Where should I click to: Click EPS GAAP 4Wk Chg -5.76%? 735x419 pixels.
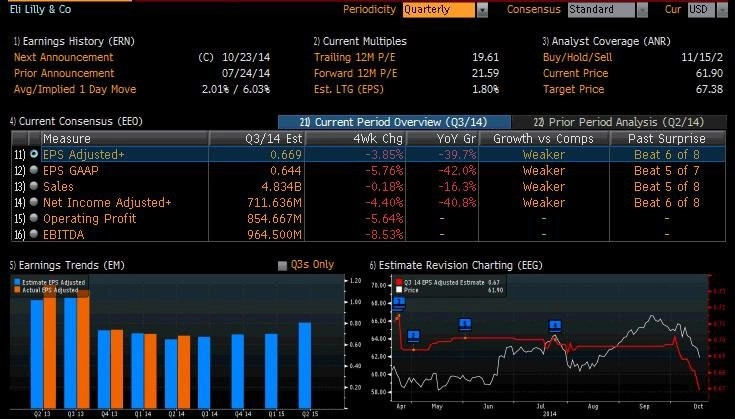[384, 171]
